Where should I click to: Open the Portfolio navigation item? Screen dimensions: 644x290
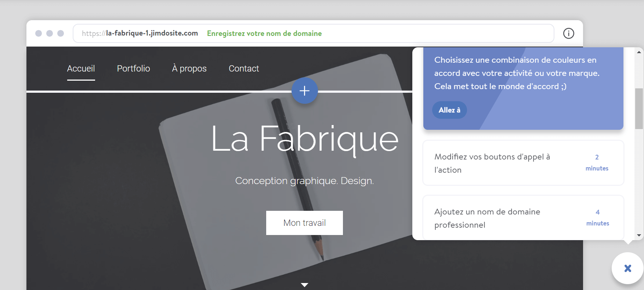tap(133, 69)
